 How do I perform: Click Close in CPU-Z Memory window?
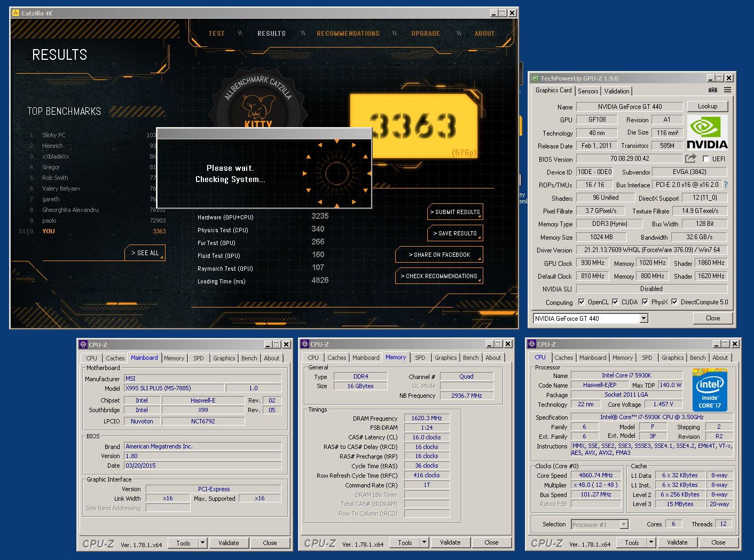[491, 542]
